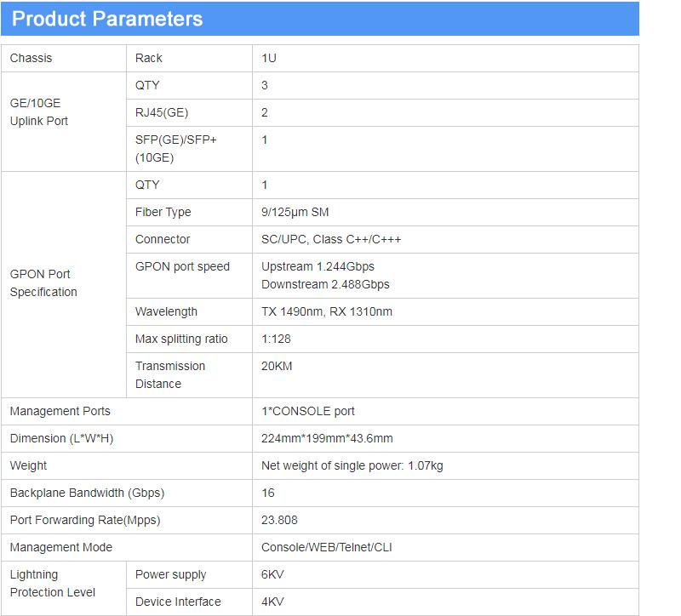Select the Upstream 1.244Gbps text
The image size is (681, 616).
pyautogui.click(x=318, y=266)
